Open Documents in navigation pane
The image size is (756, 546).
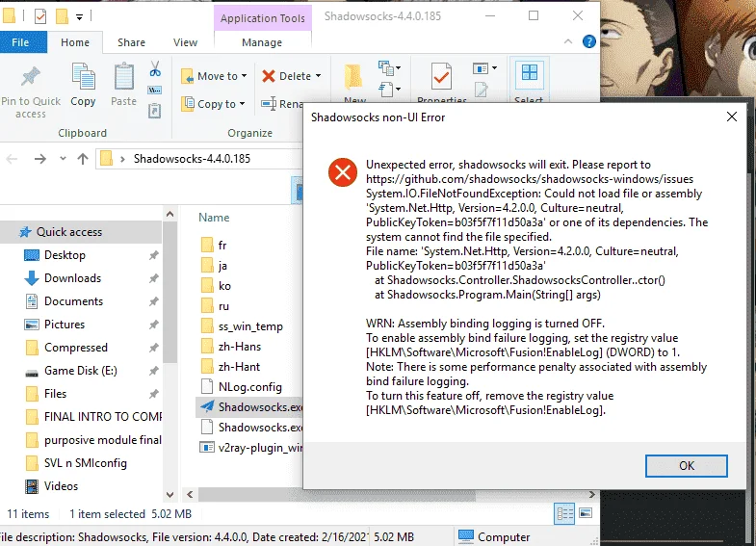[x=73, y=301]
